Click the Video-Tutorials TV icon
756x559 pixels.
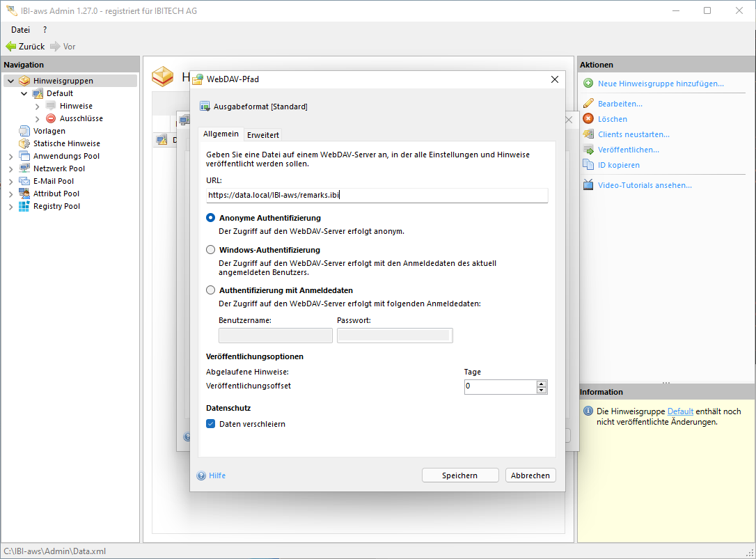(x=588, y=185)
